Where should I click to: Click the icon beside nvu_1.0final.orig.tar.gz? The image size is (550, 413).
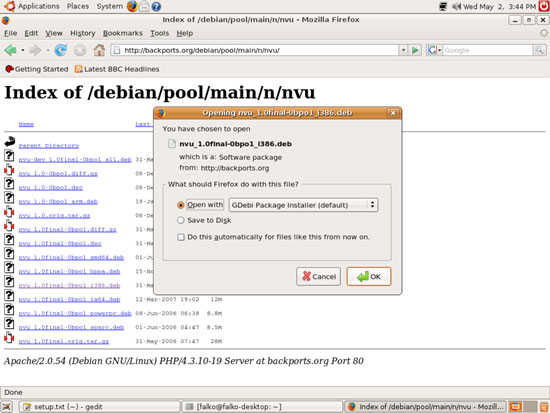9,338
